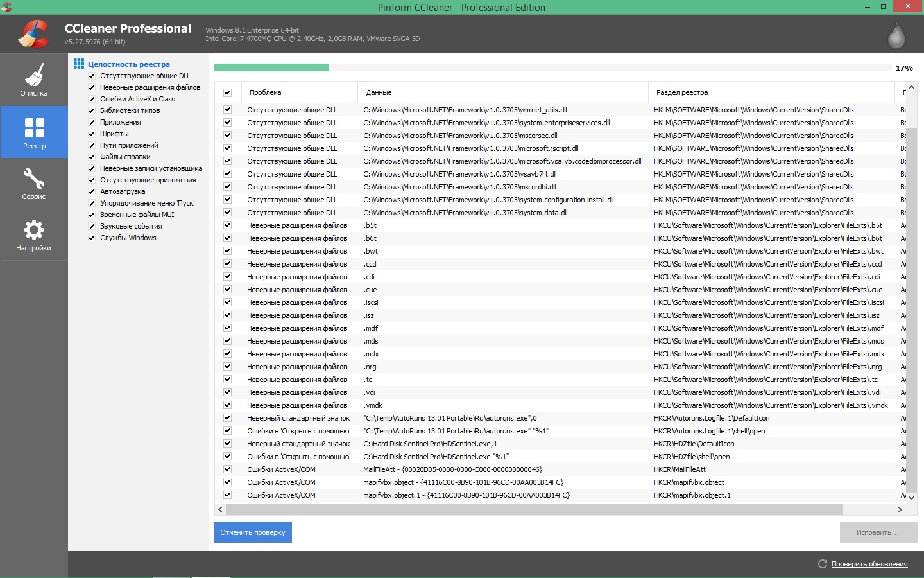Sort by the Данные column header
This screenshot has height=578, width=924.
point(503,92)
